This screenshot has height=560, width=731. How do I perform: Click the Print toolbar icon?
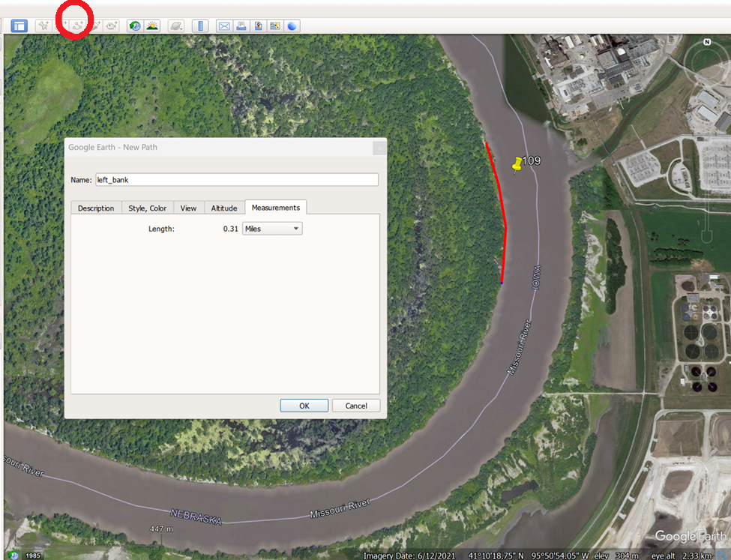click(x=241, y=25)
